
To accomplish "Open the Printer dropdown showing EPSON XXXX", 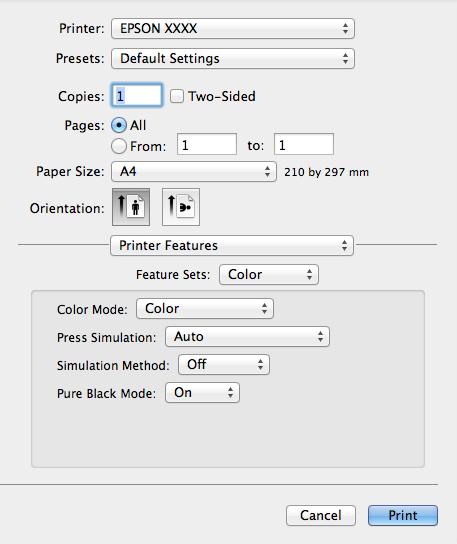I will (x=233, y=28).
